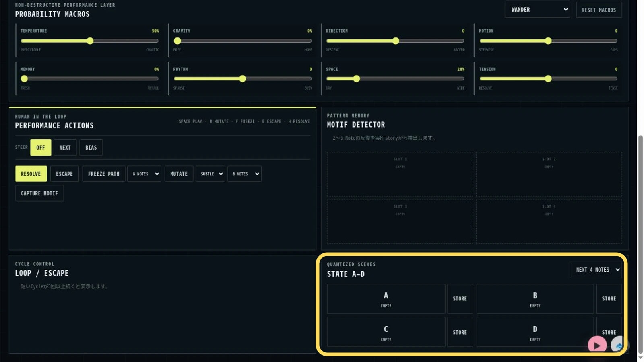This screenshot has width=644, height=362.
Task: Recall scene D
Action: pos(535,332)
